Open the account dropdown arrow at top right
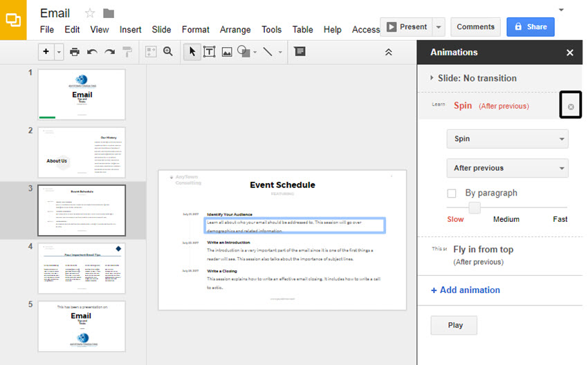Image resolution: width=588 pixels, height=365 pixels. (562, 10)
